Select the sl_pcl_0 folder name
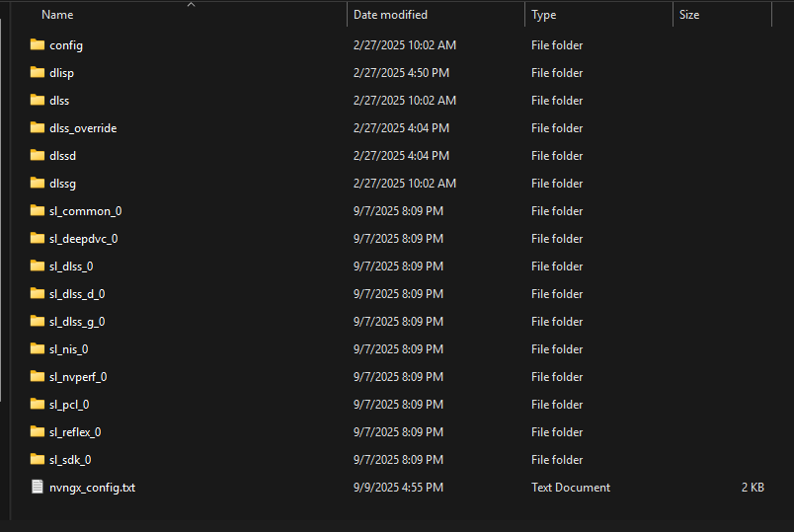Image resolution: width=794 pixels, height=532 pixels. 69,405
